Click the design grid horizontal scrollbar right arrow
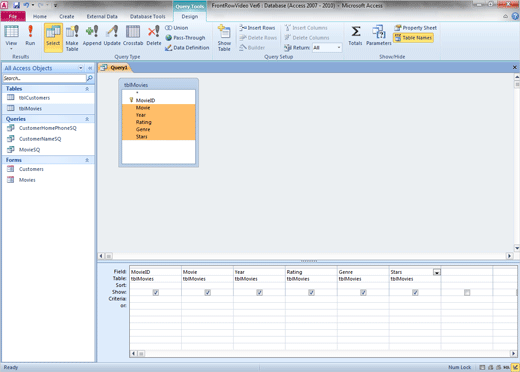Viewport: 520px width, 372px height. pos(513,353)
